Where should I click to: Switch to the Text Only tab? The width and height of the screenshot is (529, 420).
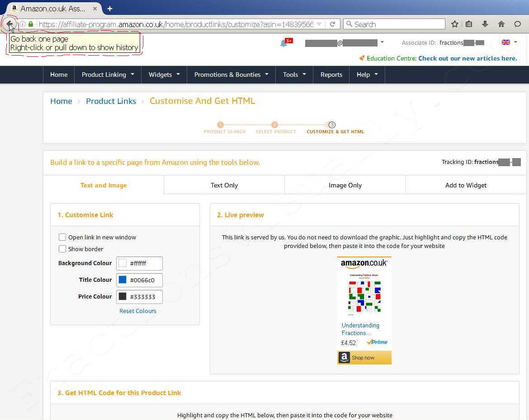click(224, 185)
